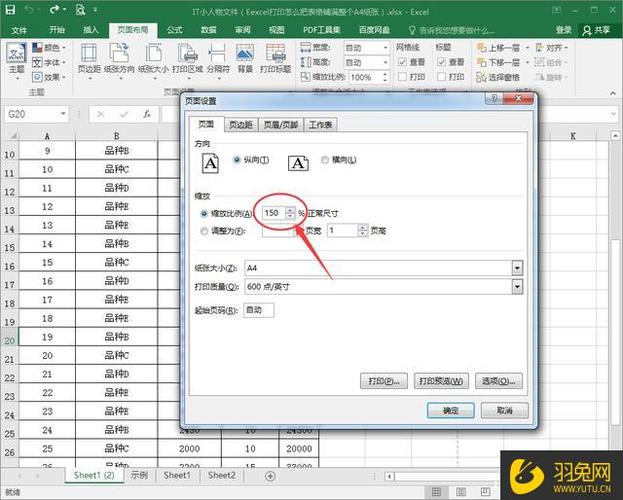Screen dimensions: 623x500
Task: Switch to Page Layout view in status bar
Action: click(x=461, y=492)
